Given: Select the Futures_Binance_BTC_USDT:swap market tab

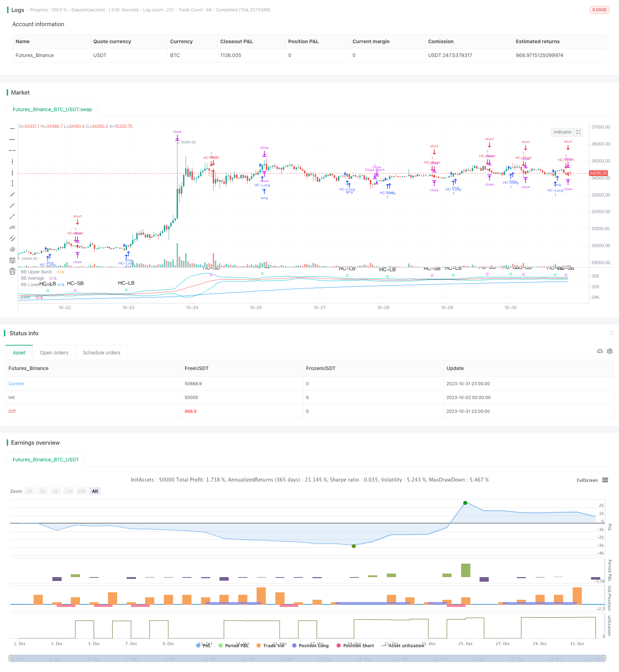Looking at the screenshot, I should point(52,109).
